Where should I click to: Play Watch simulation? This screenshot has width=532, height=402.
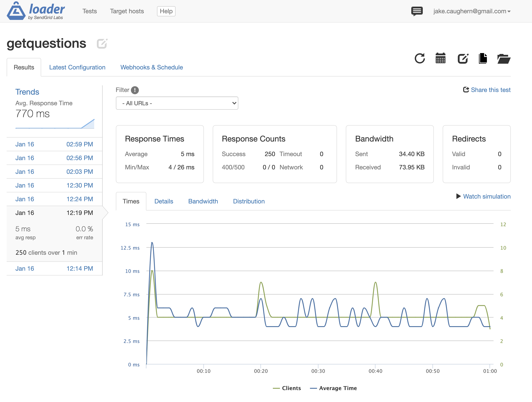[x=483, y=196]
